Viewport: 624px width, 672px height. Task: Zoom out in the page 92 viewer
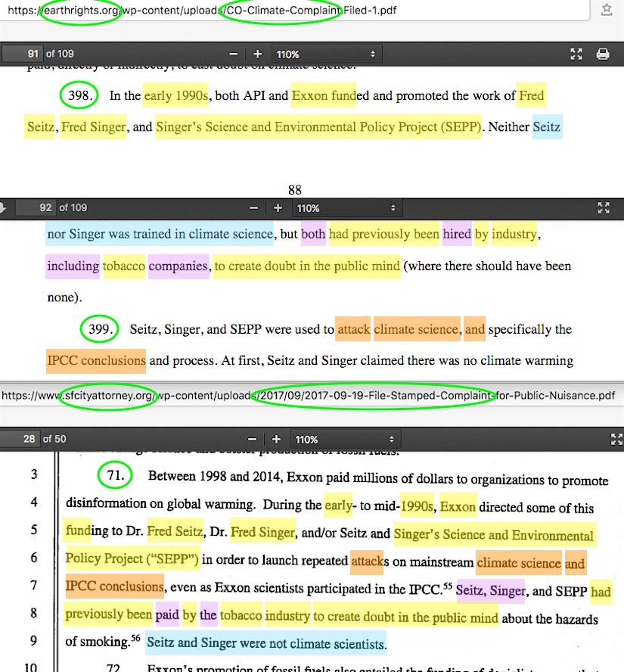(254, 208)
